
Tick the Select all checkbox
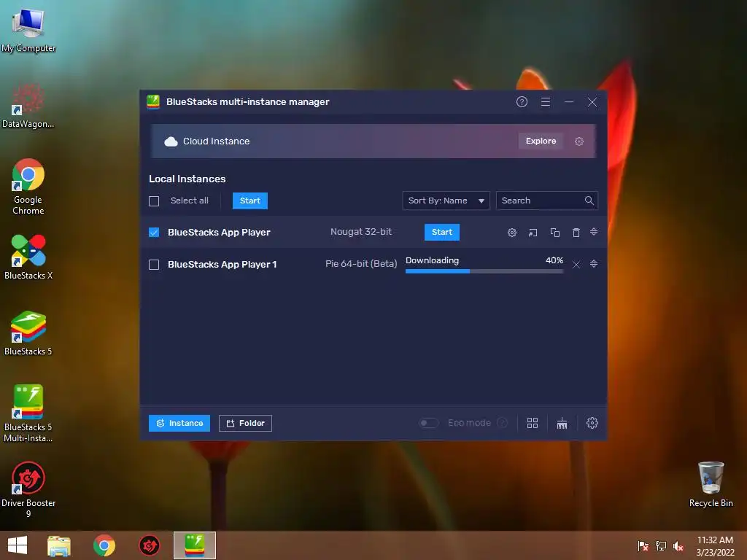coord(154,201)
